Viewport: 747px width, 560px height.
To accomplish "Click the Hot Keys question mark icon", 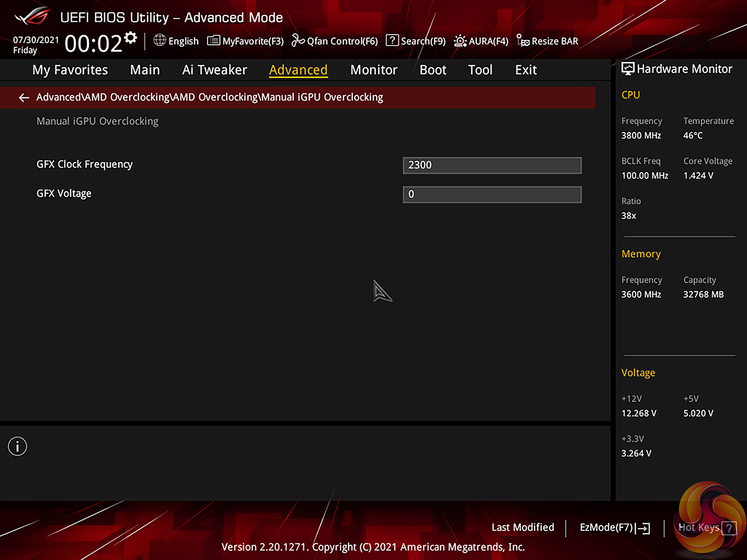I will pyautogui.click(x=728, y=528).
